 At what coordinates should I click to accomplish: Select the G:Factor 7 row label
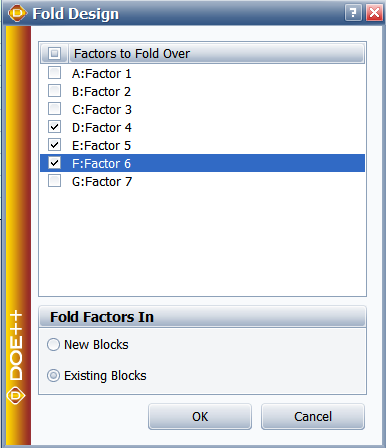102,182
